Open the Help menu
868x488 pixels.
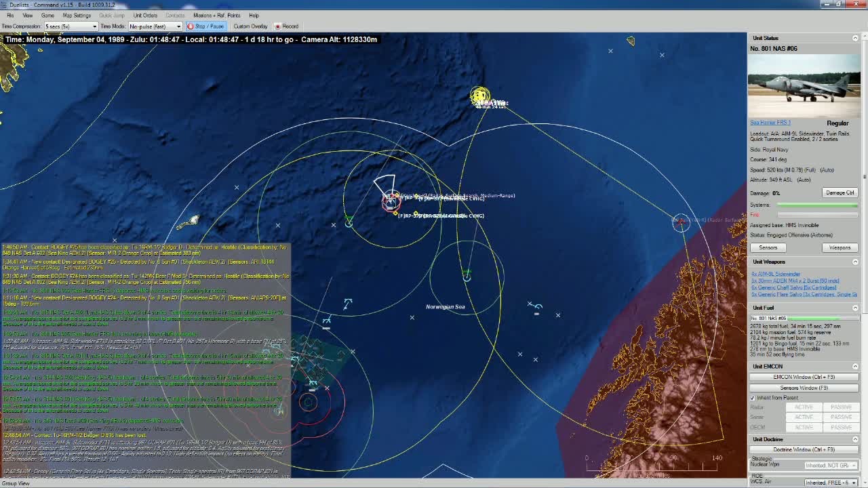pos(254,15)
